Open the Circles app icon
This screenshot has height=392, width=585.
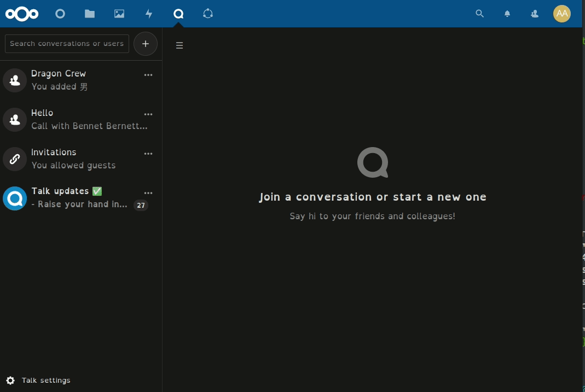[208, 14]
